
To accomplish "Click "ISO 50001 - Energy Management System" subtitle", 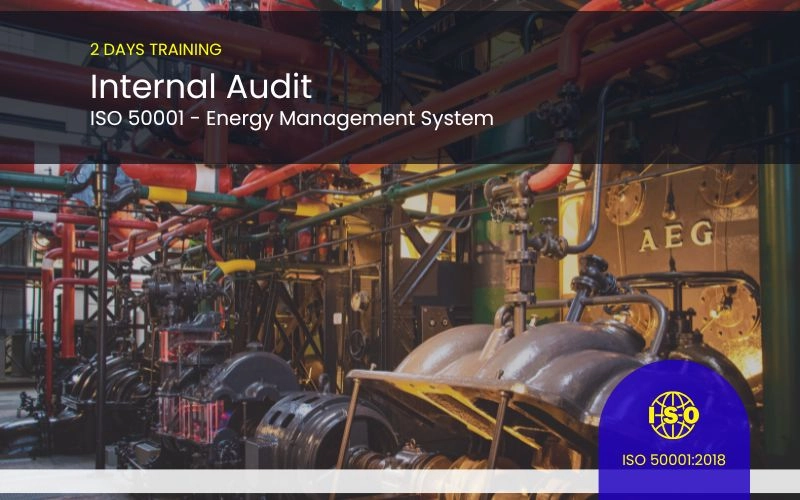I will (x=292, y=118).
